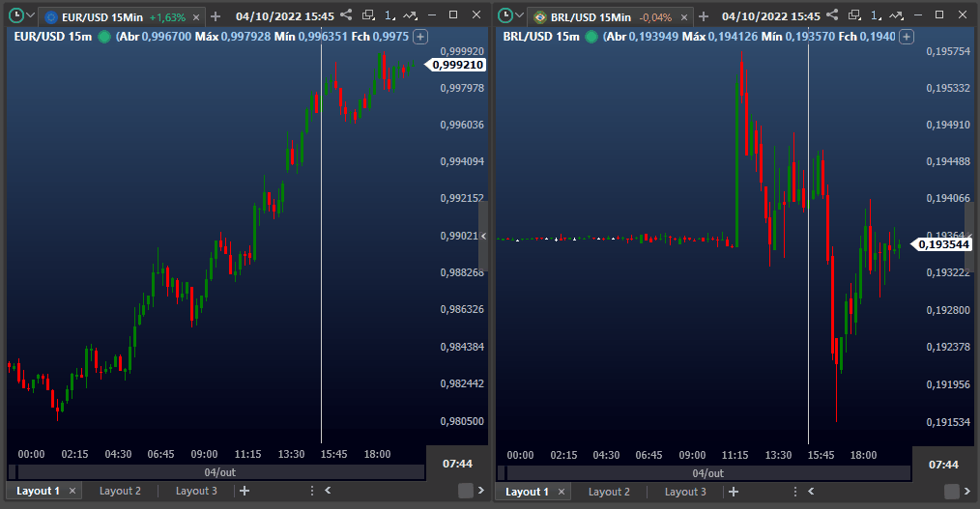Image resolution: width=980 pixels, height=509 pixels.
Task: Toggle green status dot on EUR/USD 15m
Action: point(104,36)
